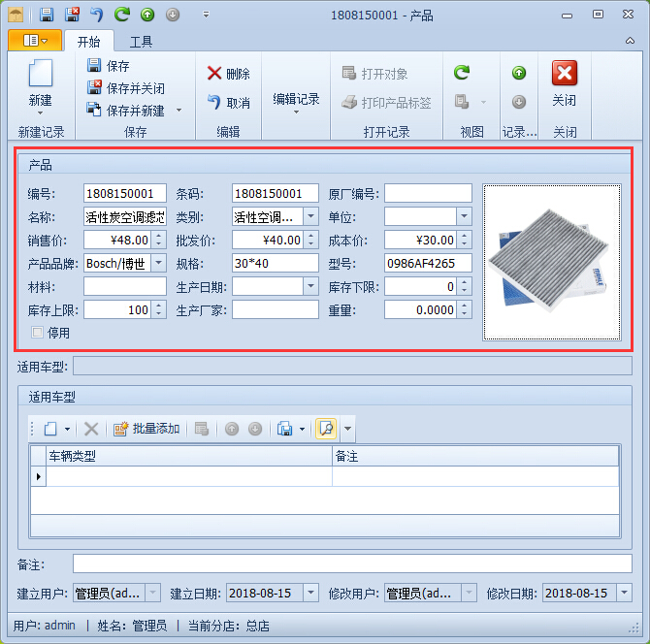The width and height of the screenshot is (650, 644).
Task: Expand the 生产日期 (Production Date) date picker
Action: pyautogui.click(x=310, y=287)
